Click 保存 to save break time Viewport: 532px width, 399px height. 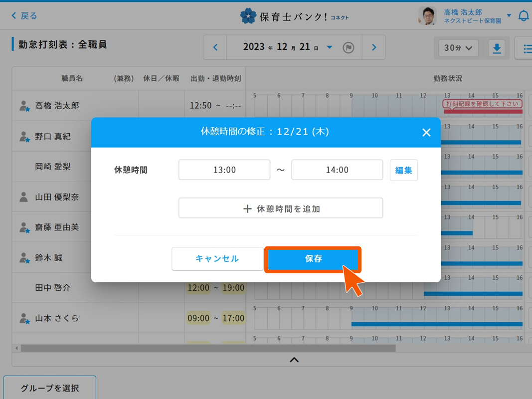point(313,259)
